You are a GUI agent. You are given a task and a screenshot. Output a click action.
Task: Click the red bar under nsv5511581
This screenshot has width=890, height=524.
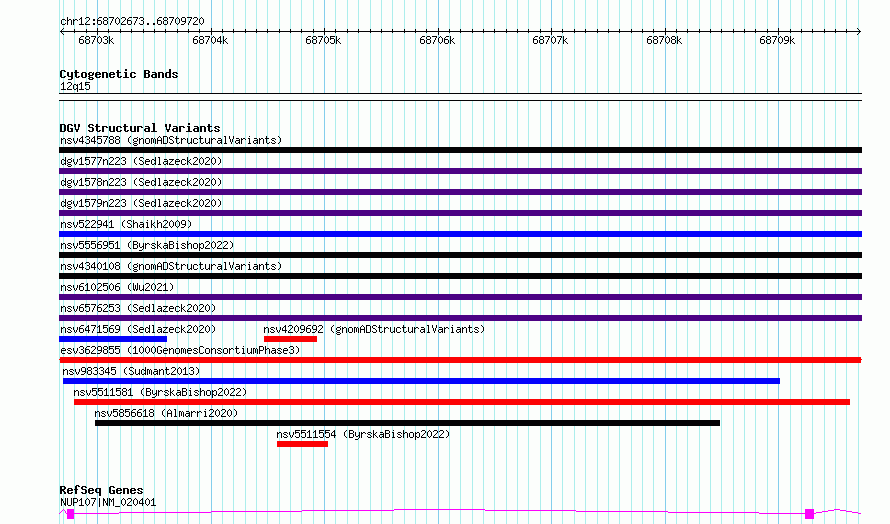pyautogui.click(x=462, y=402)
